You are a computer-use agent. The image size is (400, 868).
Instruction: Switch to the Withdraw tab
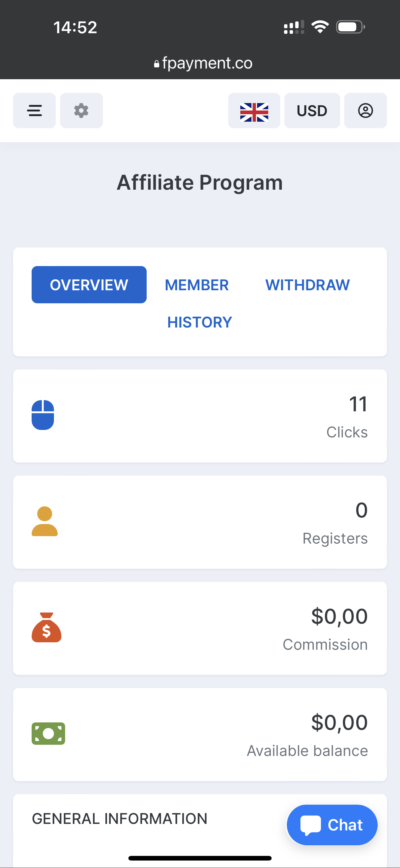coord(307,285)
